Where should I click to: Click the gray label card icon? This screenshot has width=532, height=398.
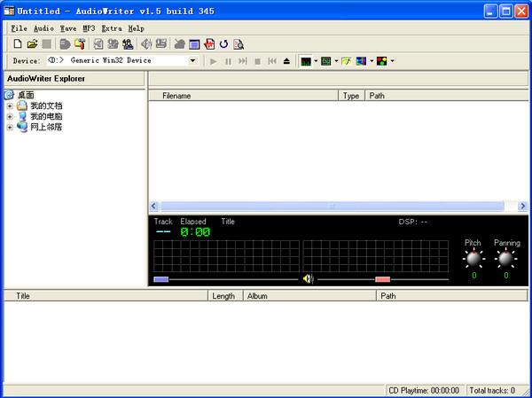click(x=161, y=43)
